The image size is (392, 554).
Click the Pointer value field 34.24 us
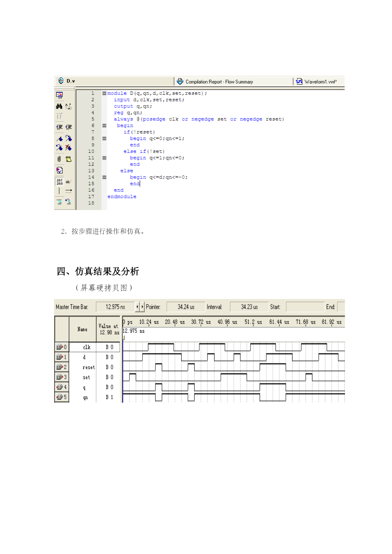tap(186, 307)
